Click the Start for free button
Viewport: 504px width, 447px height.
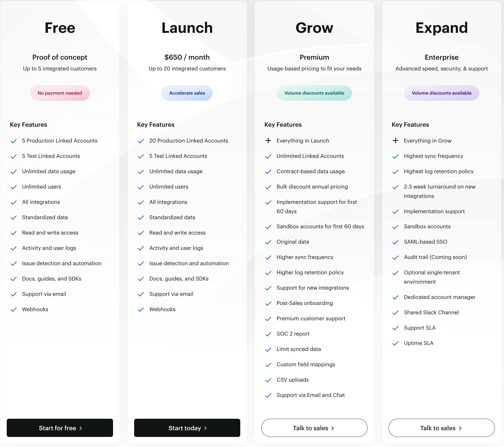(x=60, y=428)
